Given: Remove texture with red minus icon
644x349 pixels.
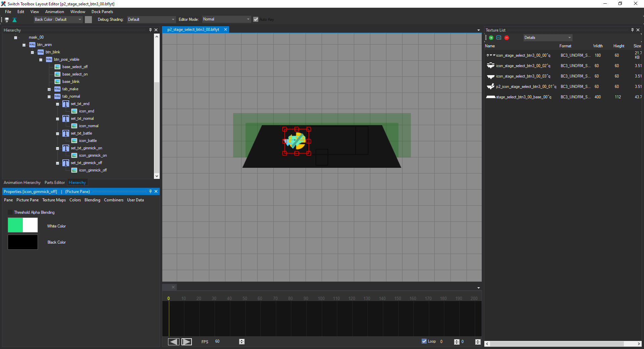Looking at the screenshot, I should (x=506, y=38).
